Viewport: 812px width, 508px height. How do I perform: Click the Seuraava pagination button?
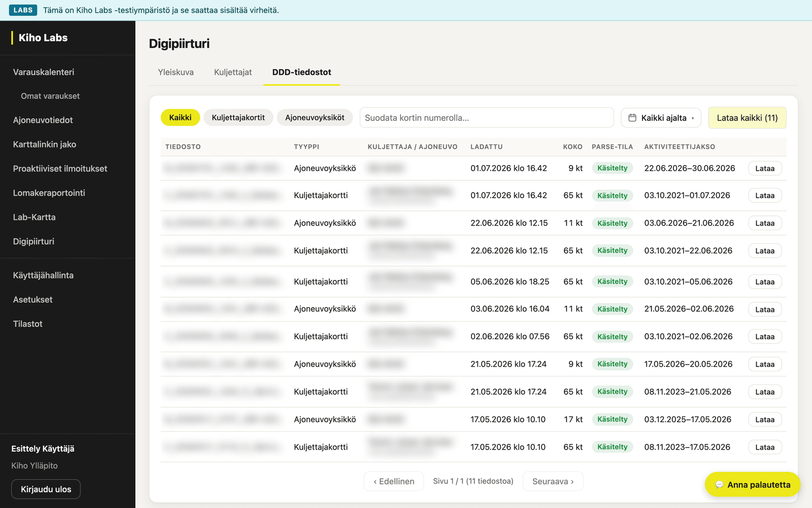[x=553, y=482]
